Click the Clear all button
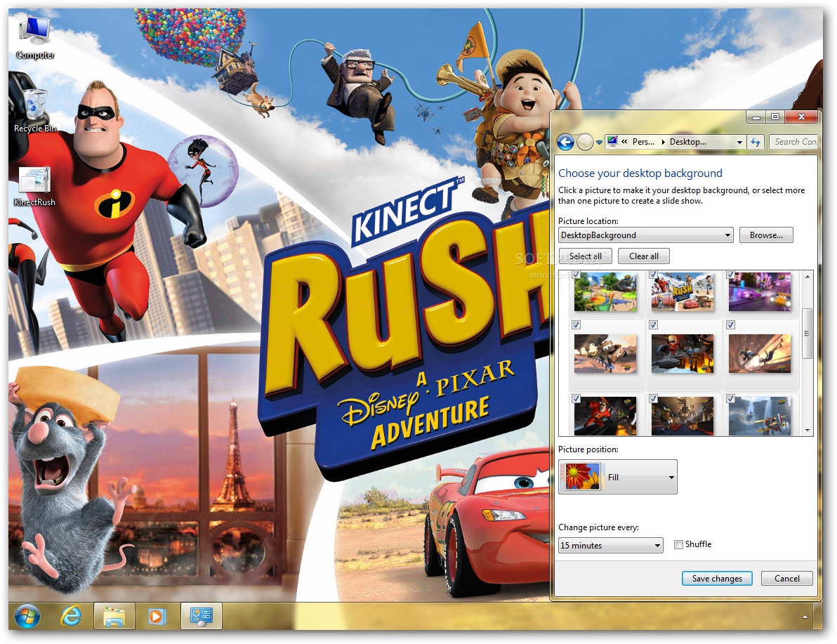 (643, 256)
